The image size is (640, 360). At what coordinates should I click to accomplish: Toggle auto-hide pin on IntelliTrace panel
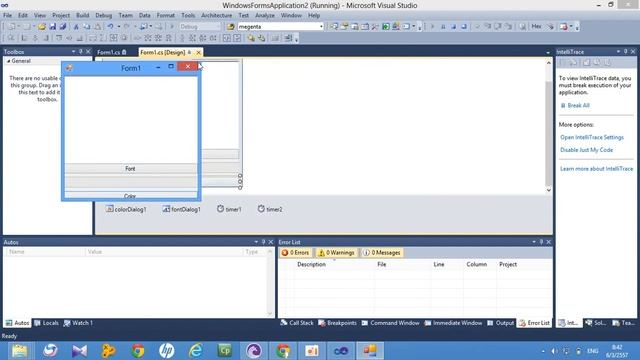point(625,52)
